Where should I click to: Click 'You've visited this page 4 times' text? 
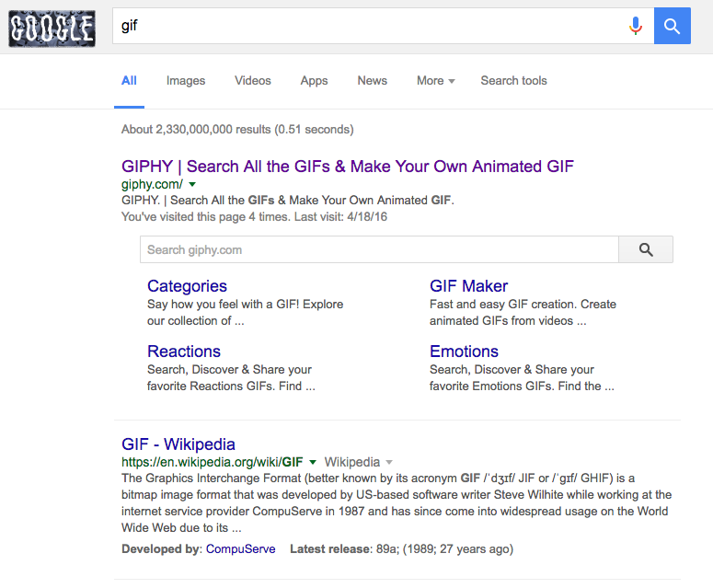(x=205, y=217)
